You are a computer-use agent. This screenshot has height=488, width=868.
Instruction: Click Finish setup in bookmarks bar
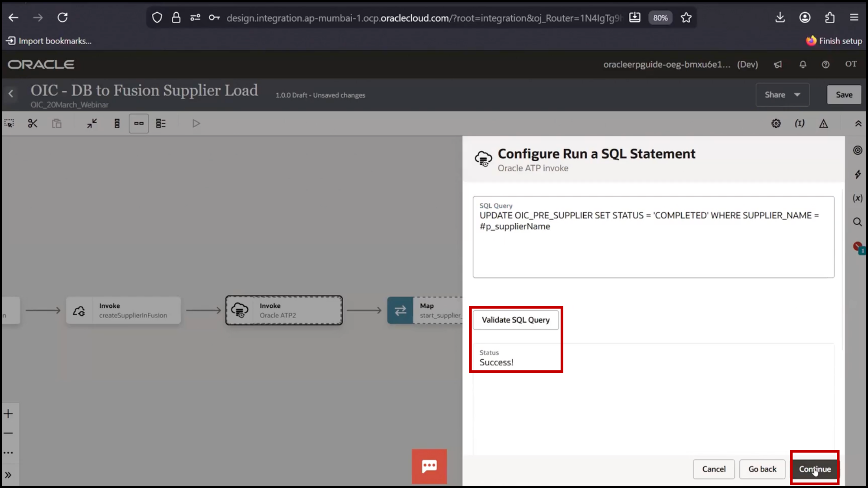(x=834, y=41)
